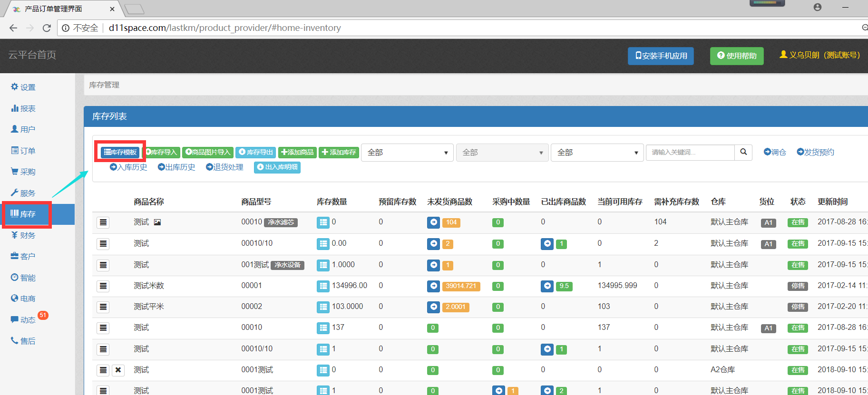The width and height of the screenshot is (868, 395).
Task: Click the orange 2.0001 unshipped badge
Action: (456, 307)
